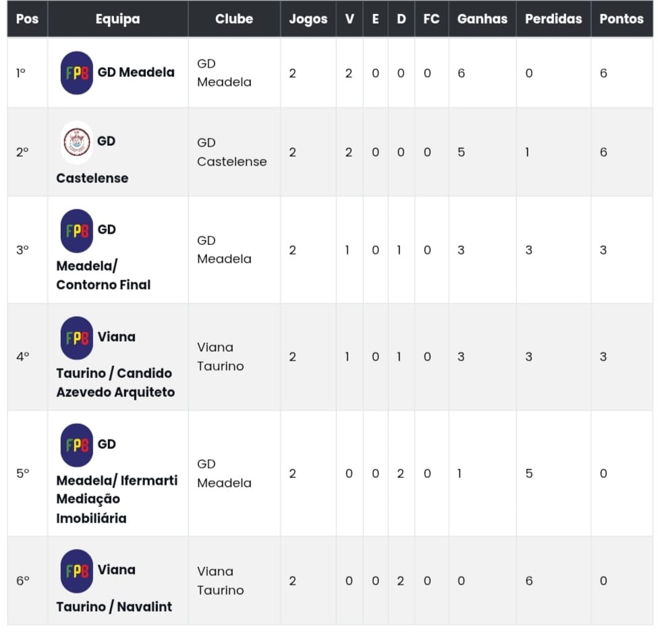This screenshot has width=658, height=644.
Task: Sort by the Jogos column header
Action: 308,19
